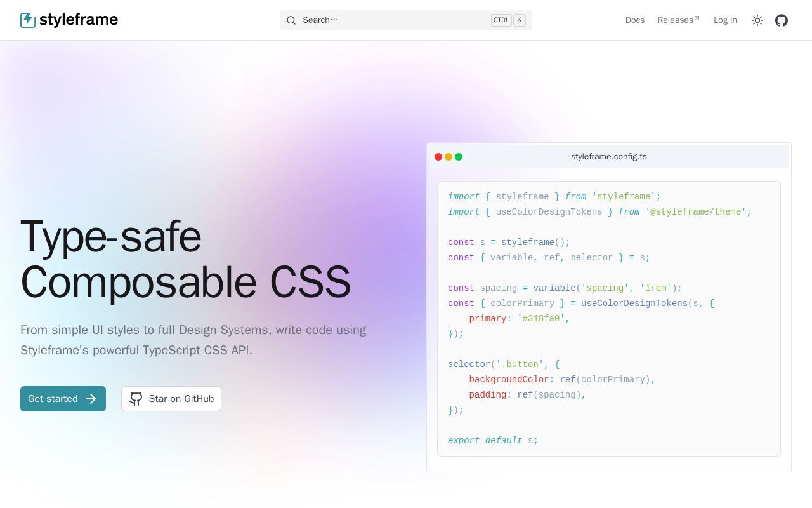The width and height of the screenshot is (812, 508).
Task: Click the styleframe wordmark text in header
Action: [x=79, y=20]
